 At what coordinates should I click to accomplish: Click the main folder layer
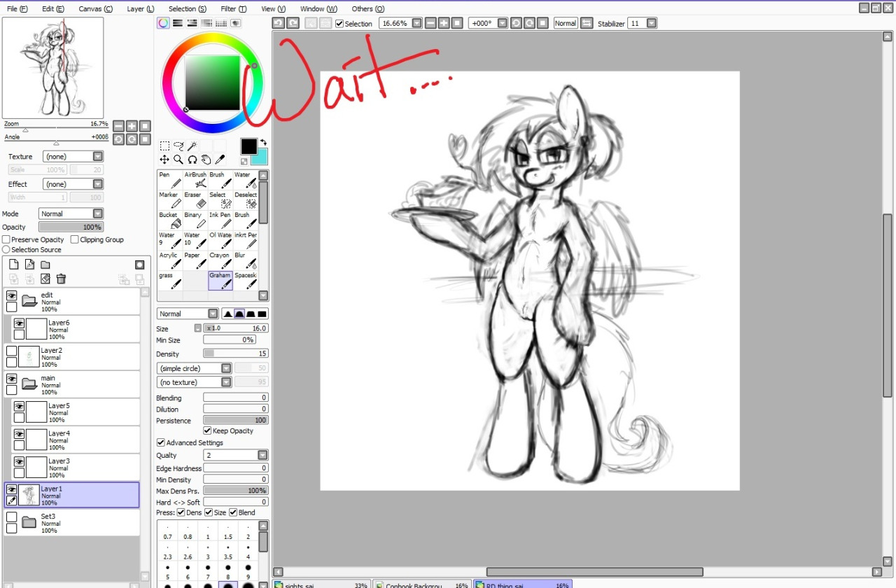point(72,384)
